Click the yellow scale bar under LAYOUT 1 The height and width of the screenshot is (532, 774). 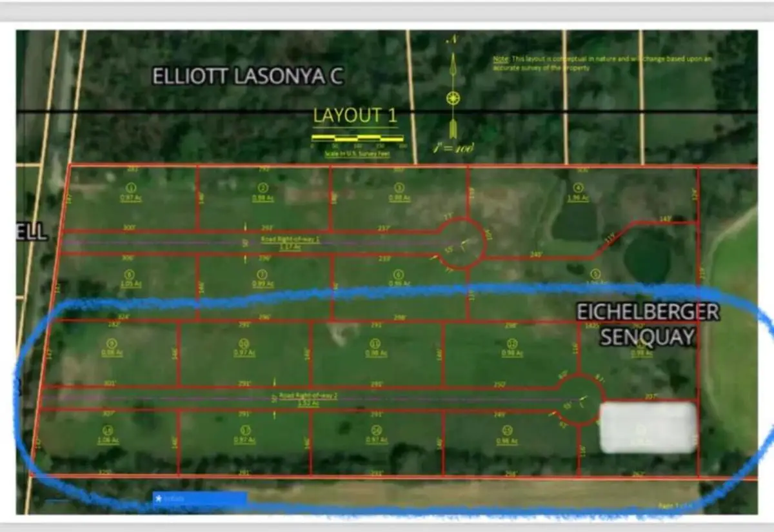359,138
